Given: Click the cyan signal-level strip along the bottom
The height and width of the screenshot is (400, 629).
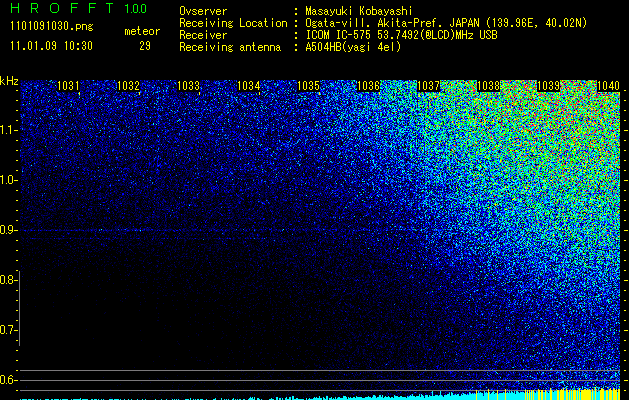Looking at the screenshot, I should pos(320,396).
